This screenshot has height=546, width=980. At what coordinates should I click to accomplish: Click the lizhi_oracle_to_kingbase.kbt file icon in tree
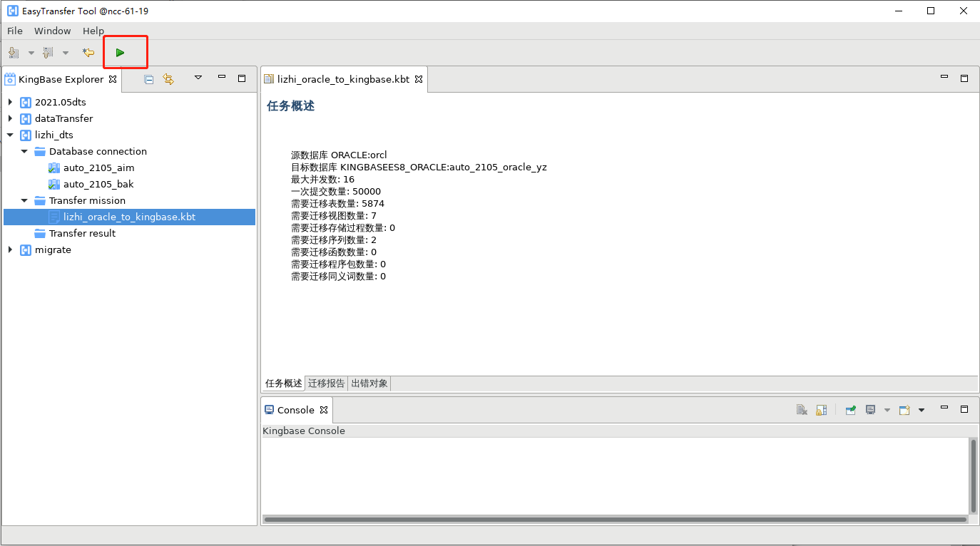click(x=54, y=217)
